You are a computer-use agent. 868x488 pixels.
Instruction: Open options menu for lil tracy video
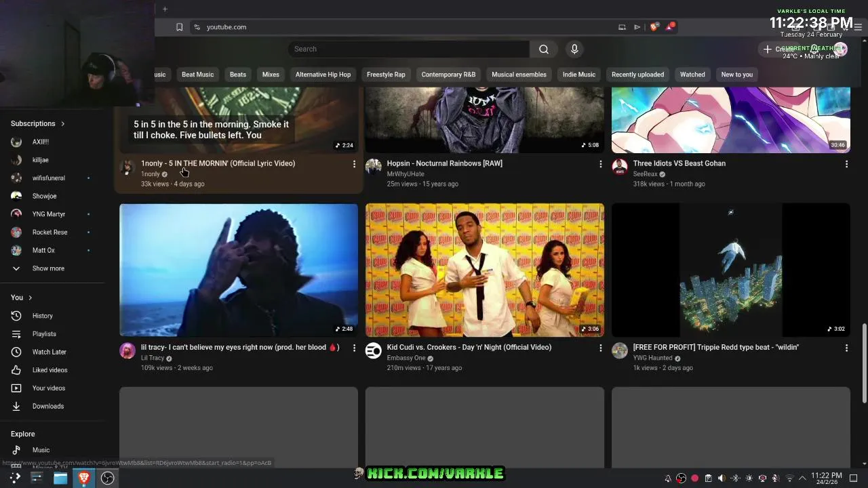pyautogui.click(x=354, y=348)
